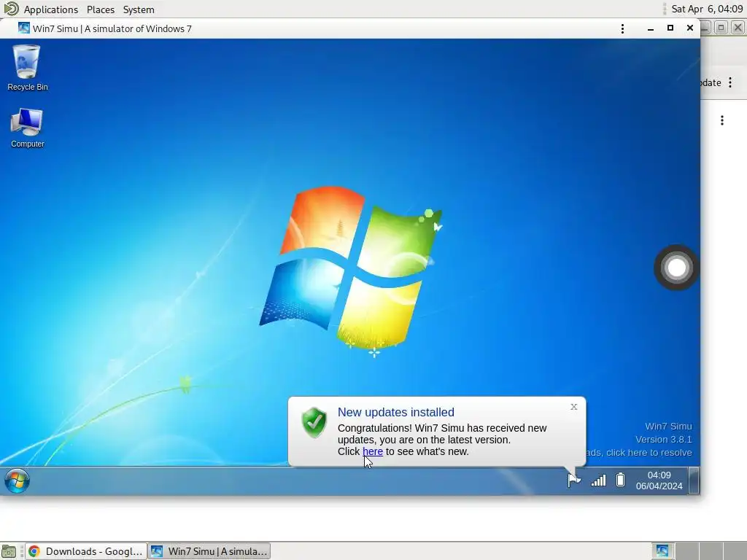Click the network signal bars tray icon

[598, 480]
